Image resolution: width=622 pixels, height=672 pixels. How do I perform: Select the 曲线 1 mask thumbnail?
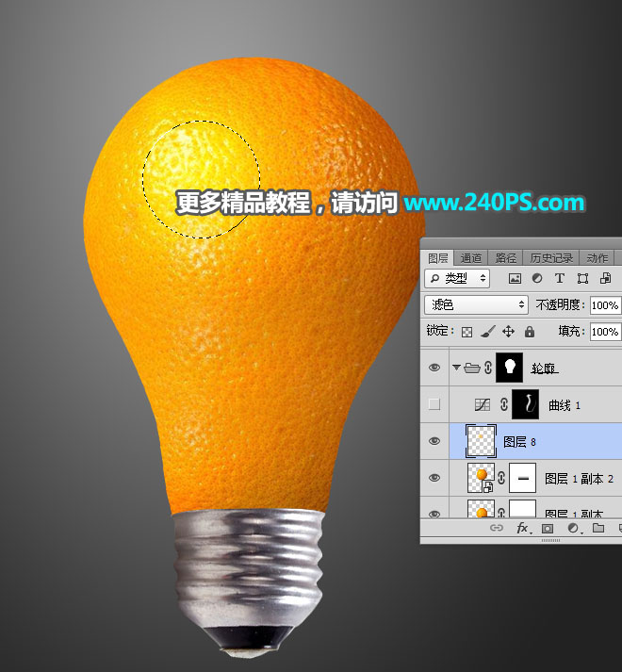pyautogui.click(x=526, y=404)
